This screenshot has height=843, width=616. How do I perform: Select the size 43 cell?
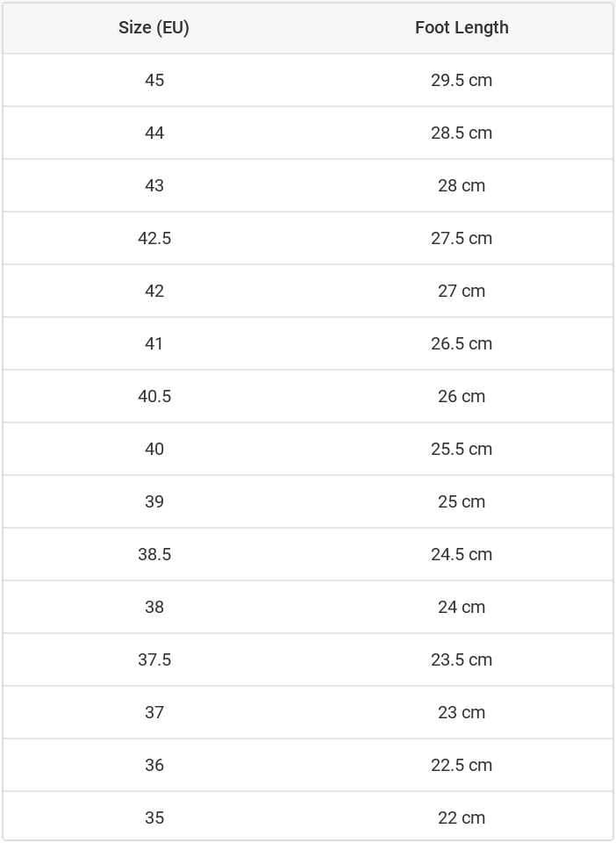click(154, 185)
